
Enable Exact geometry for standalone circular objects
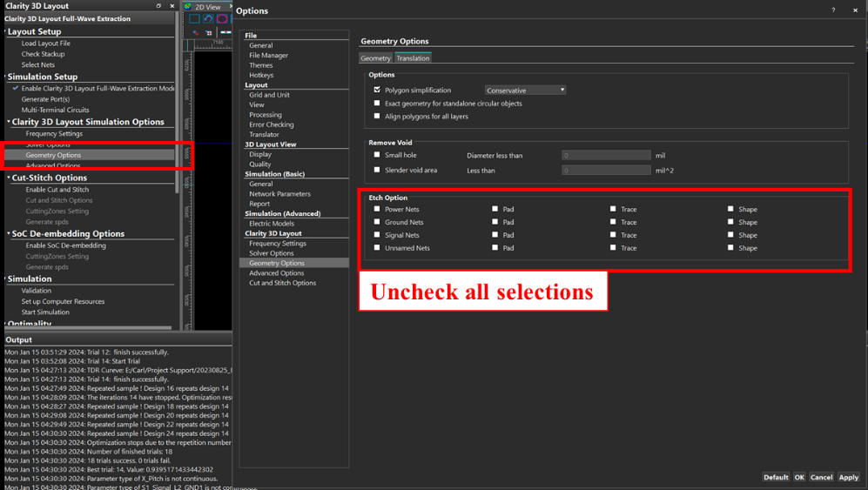377,103
